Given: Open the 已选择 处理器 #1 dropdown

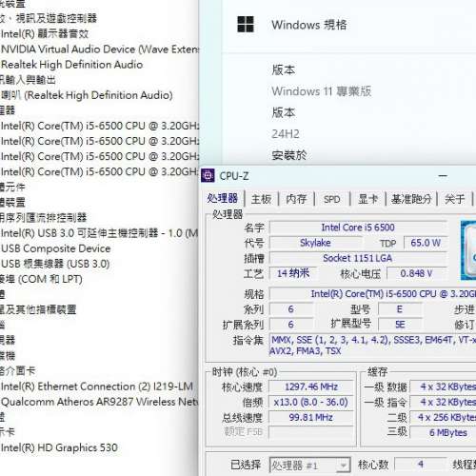Looking at the screenshot, I should (x=309, y=466).
